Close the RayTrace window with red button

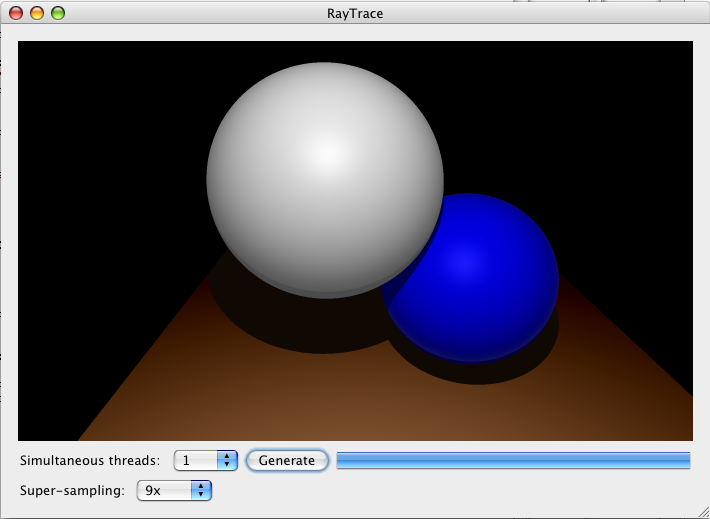point(16,14)
